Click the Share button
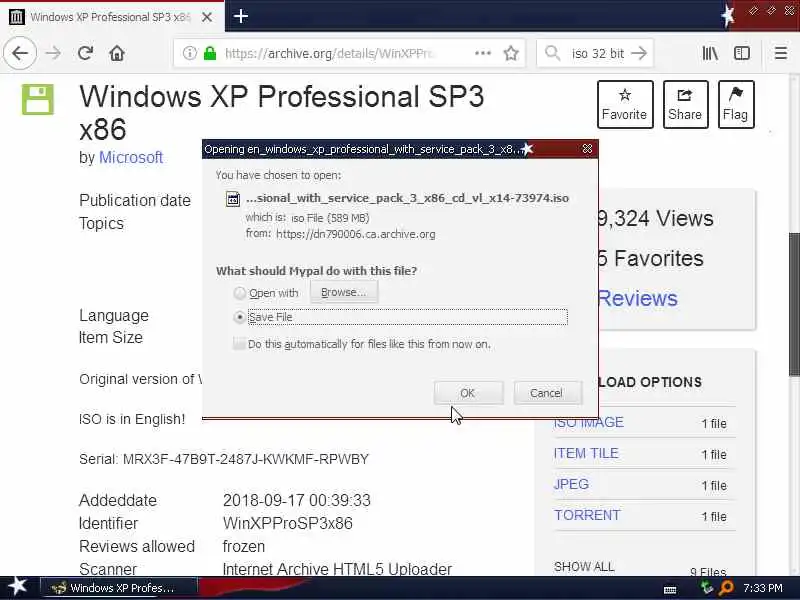800x600 pixels. pos(685,104)
